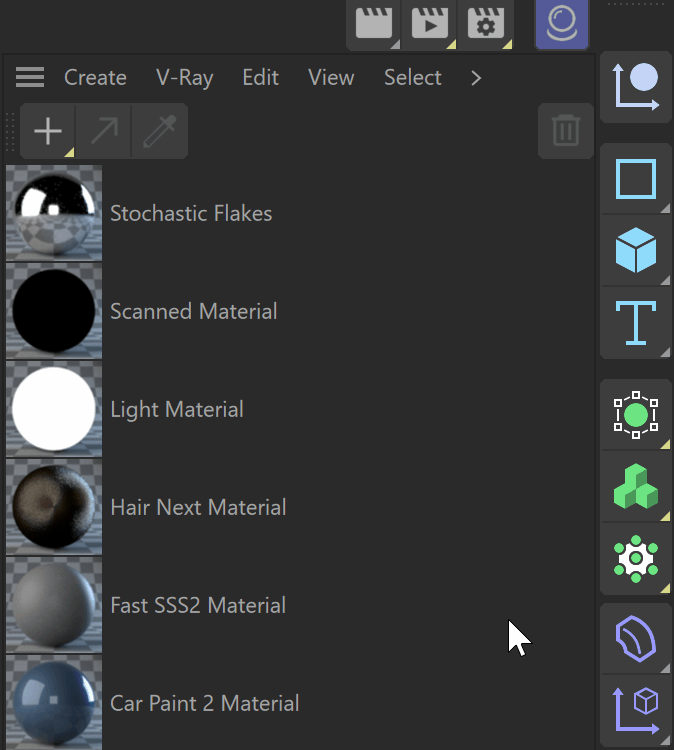This screenshot has width=674, height=750.
Task: Open Edit Render Settings clapperboard gear icon
Action: [486, 23]
